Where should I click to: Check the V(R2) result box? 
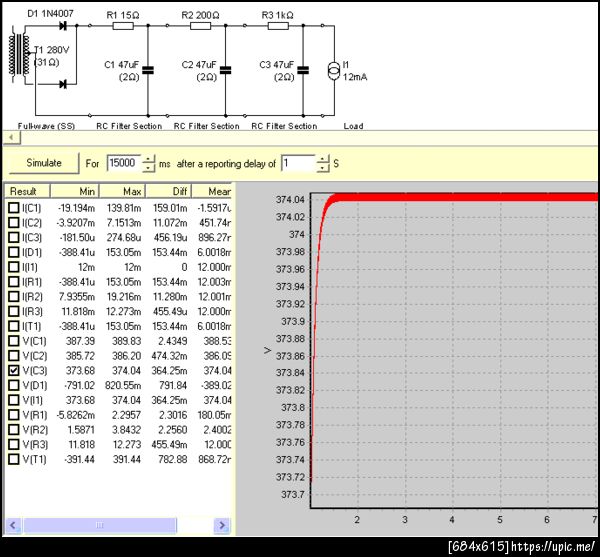tap(14, 430)
